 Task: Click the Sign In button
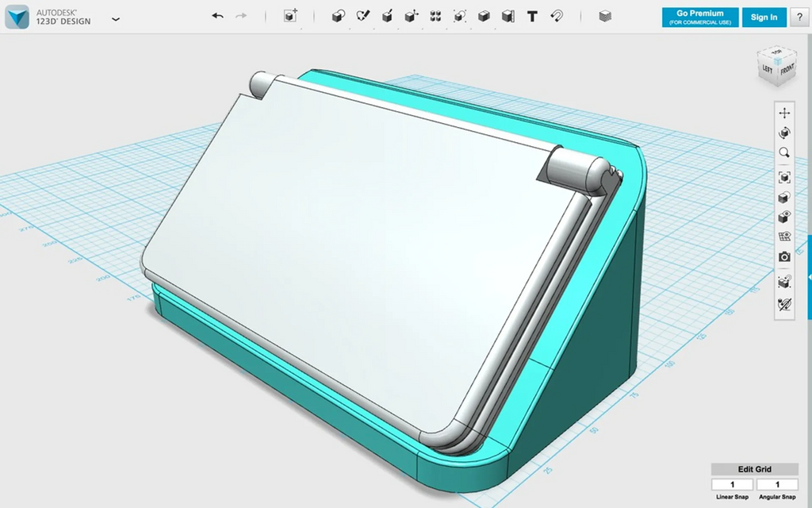click(764, 17)
